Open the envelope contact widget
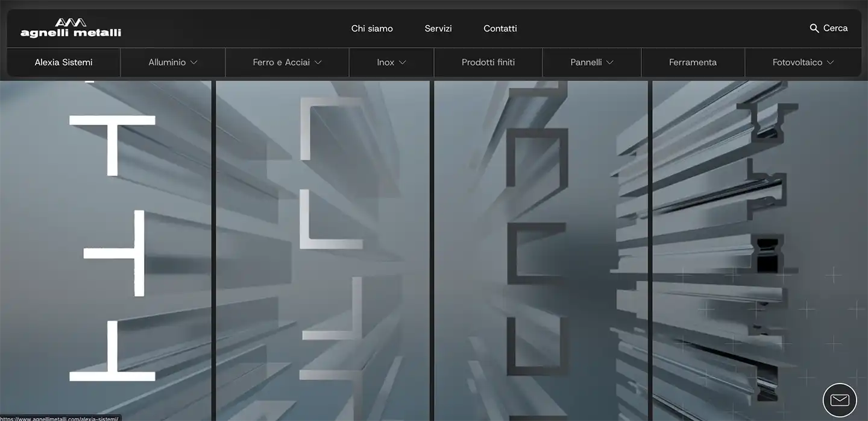868x421 pixels. click(x=839, y=400)
